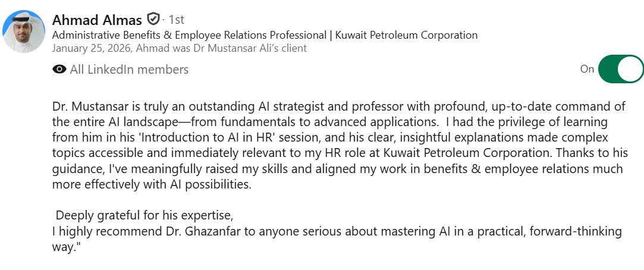Click the "On" label beside the toggle
The width and height of the screenshot is (644, 270).
[587, 69]
